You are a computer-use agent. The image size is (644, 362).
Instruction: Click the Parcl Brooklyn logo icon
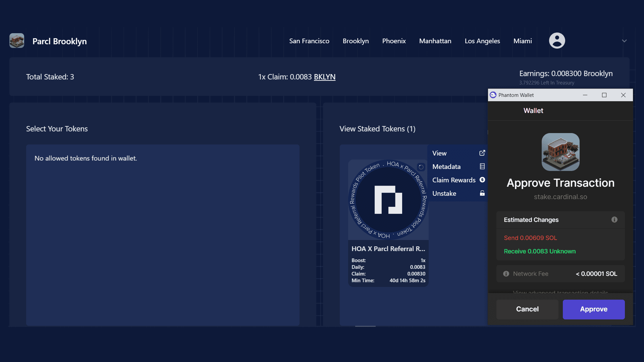pos(17,41)
